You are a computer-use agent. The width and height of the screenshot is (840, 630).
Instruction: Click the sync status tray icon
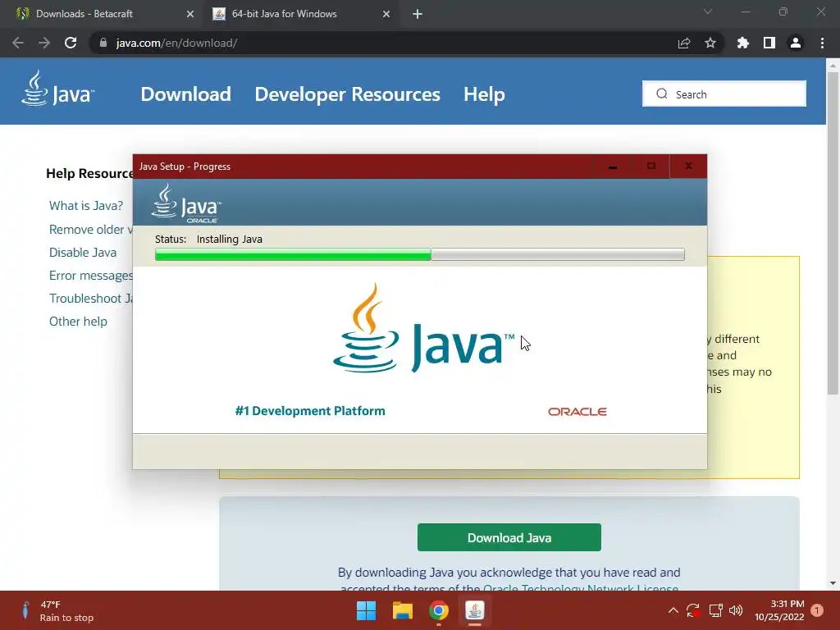click(x=693, y=610)
